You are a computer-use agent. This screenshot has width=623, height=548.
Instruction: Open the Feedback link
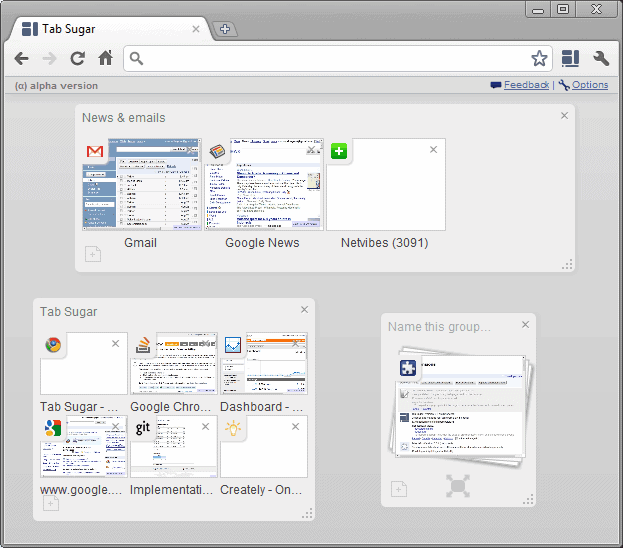526,85
